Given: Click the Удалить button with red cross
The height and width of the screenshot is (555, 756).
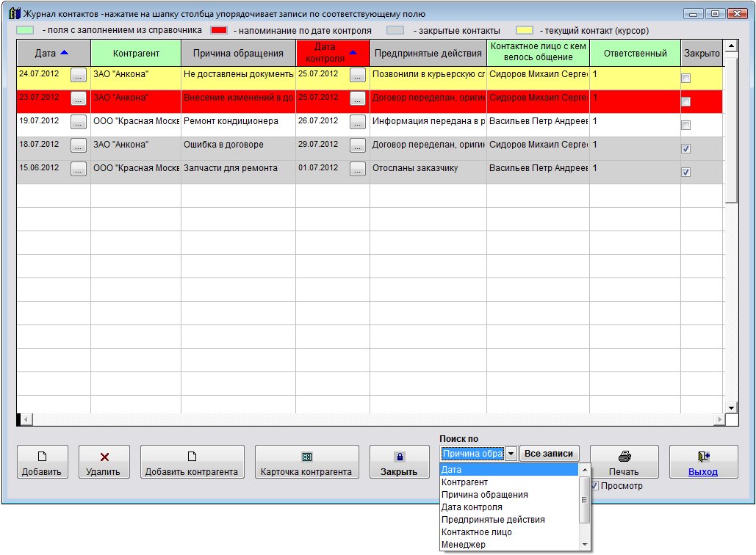Looking at the screenshot, I should (x=104, y=462).
